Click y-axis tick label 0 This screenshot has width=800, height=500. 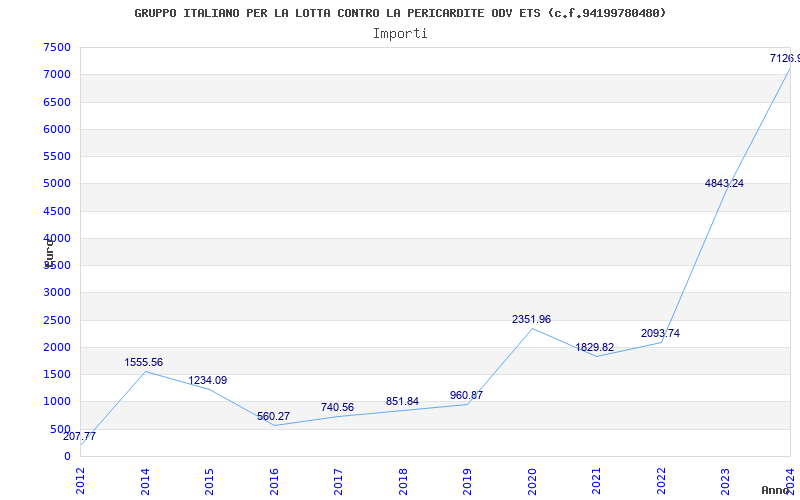[67, 457]
